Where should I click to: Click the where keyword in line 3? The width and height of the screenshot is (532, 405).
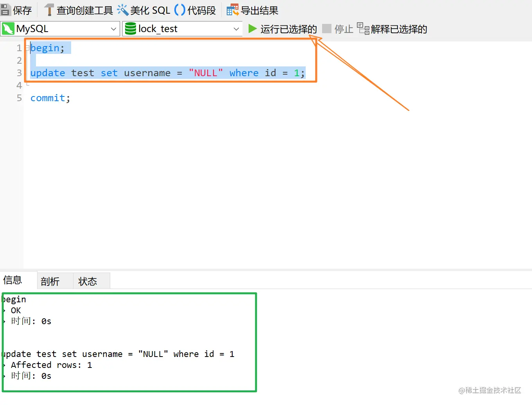(x=244, y=73)
